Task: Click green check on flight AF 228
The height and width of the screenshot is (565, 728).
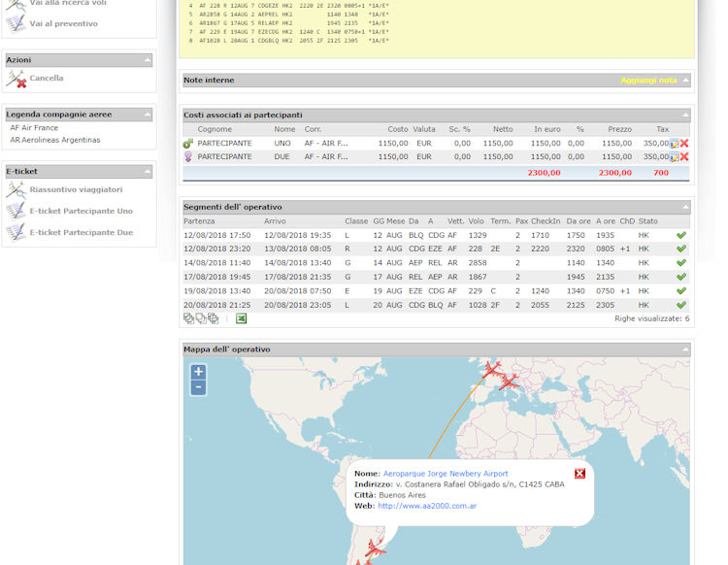Action: [681, 249]
